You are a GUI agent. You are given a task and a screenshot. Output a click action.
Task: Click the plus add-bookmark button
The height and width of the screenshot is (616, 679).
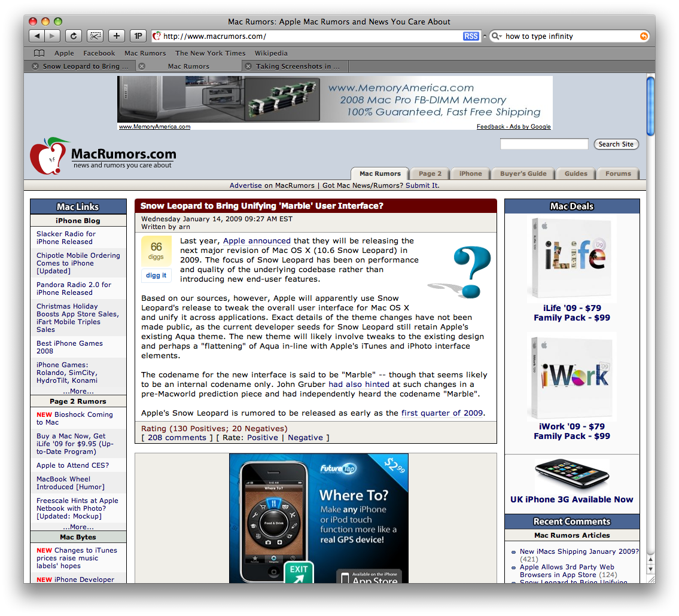pos(117,36)
